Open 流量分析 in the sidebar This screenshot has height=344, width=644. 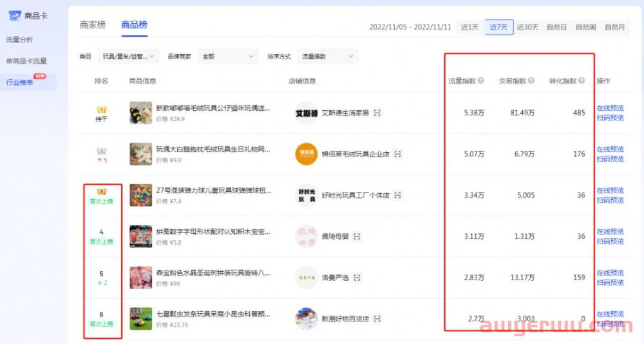click(19, 40)
